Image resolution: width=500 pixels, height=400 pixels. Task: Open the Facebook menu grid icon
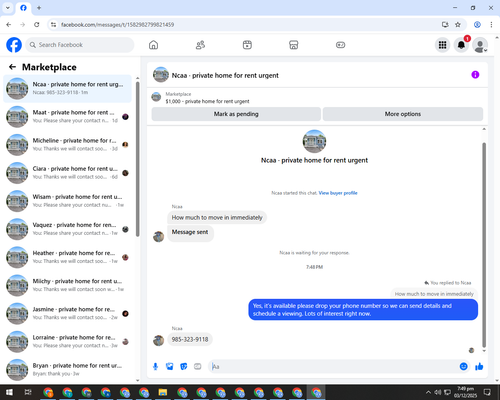(442, 45)
